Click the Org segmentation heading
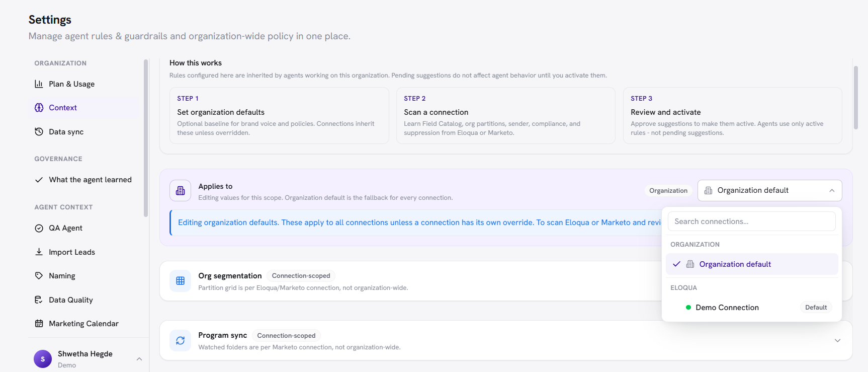The width and height of the screenshot is (868, 372). pos(230,276)
